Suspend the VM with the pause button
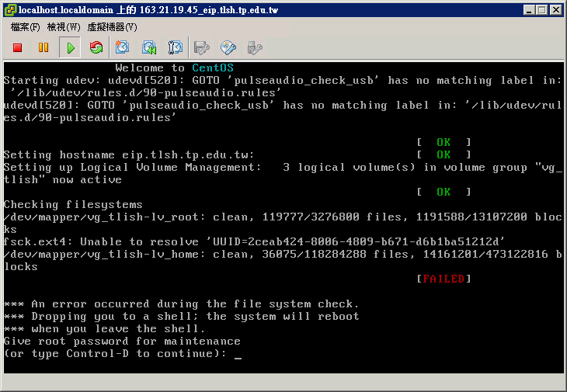Viewport: 567px width, 392px height. click(43, 47)
